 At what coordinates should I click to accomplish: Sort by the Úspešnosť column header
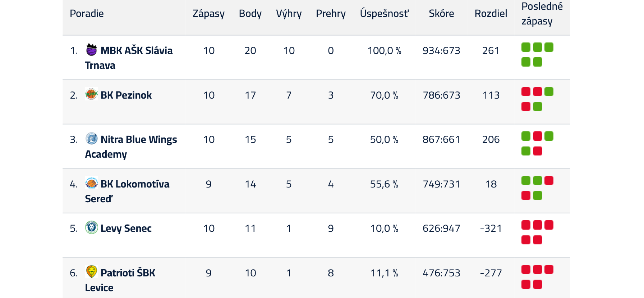coord(385,14)
